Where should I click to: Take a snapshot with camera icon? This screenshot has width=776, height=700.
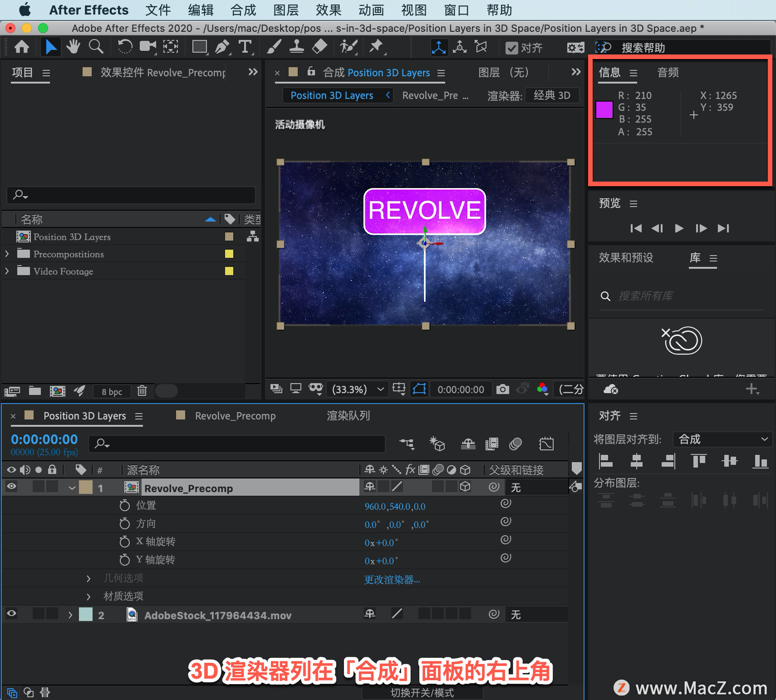[502, 389]
